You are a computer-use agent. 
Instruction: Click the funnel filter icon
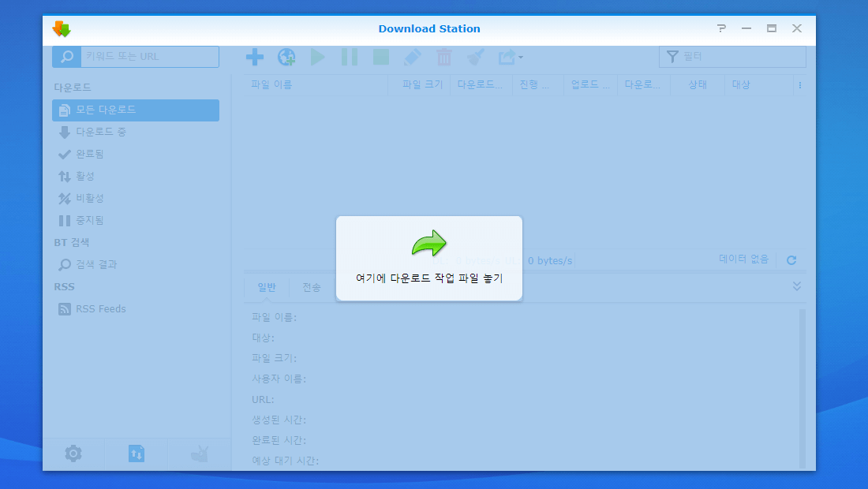[672, 57]
